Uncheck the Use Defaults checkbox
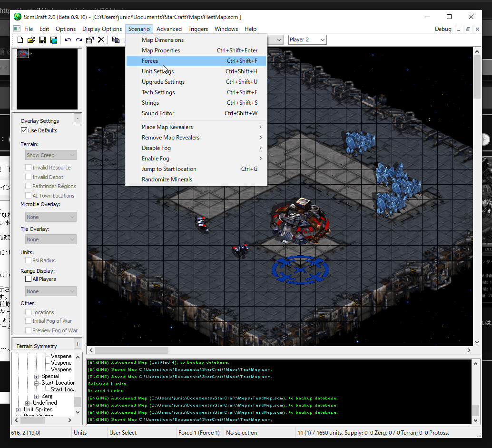This screenshot has width=492, height=448. click(24, 130)
